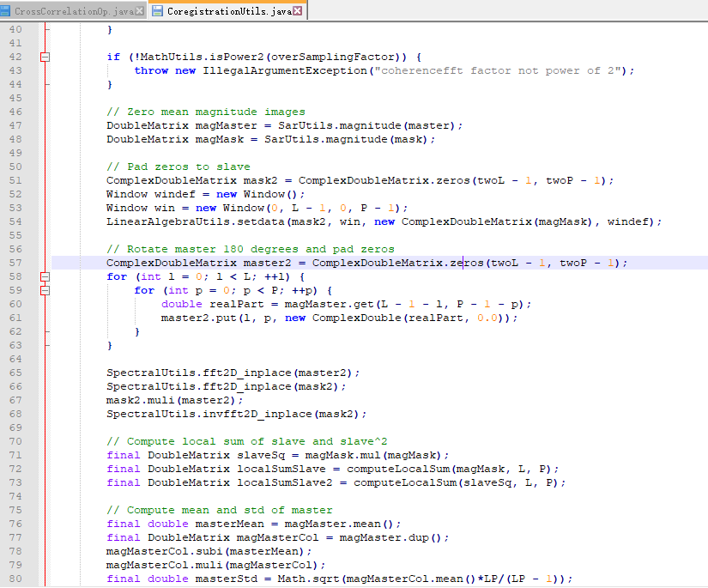Click 'magMasterCol.subi(masterMean)' on line 78
Screen dimensions: 708x588
pos(209,551)
